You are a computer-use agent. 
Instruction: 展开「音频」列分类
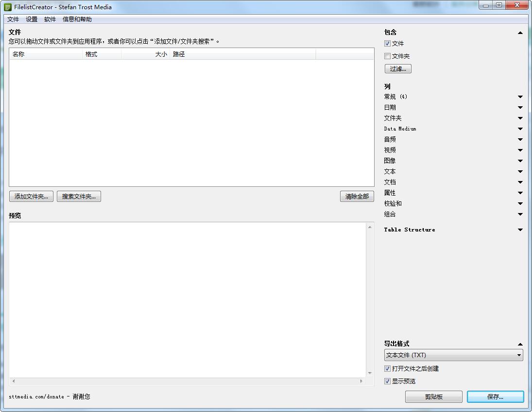tap(520, 139)
